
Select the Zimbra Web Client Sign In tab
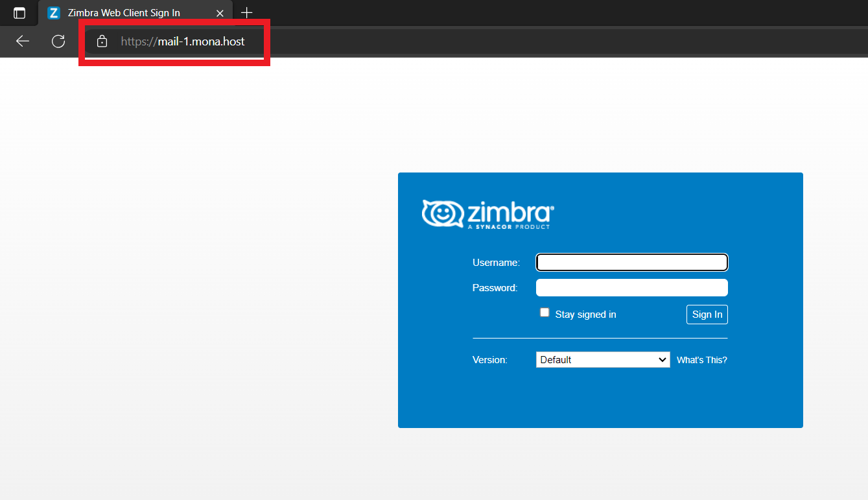coord(135,13)
